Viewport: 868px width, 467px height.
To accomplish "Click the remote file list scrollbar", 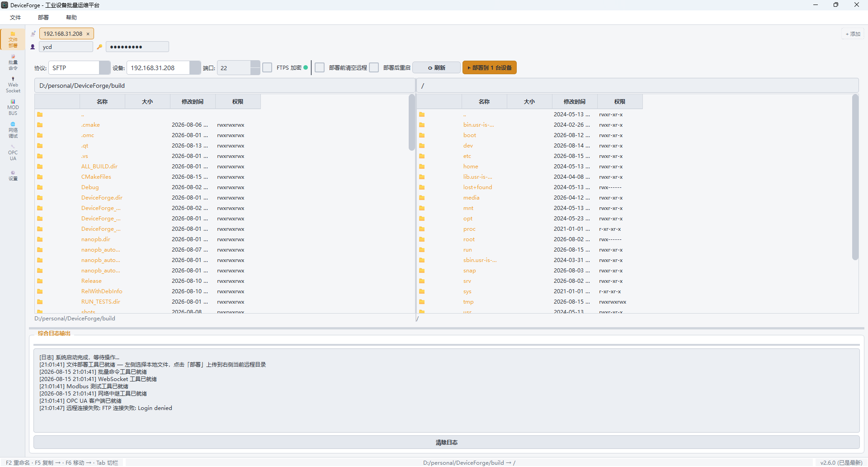I will 855,177.
